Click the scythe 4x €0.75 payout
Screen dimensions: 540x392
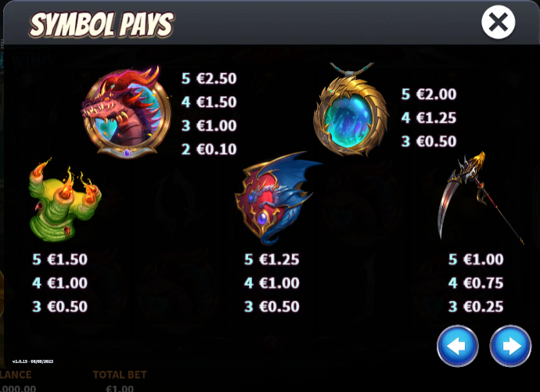point(476,283)
